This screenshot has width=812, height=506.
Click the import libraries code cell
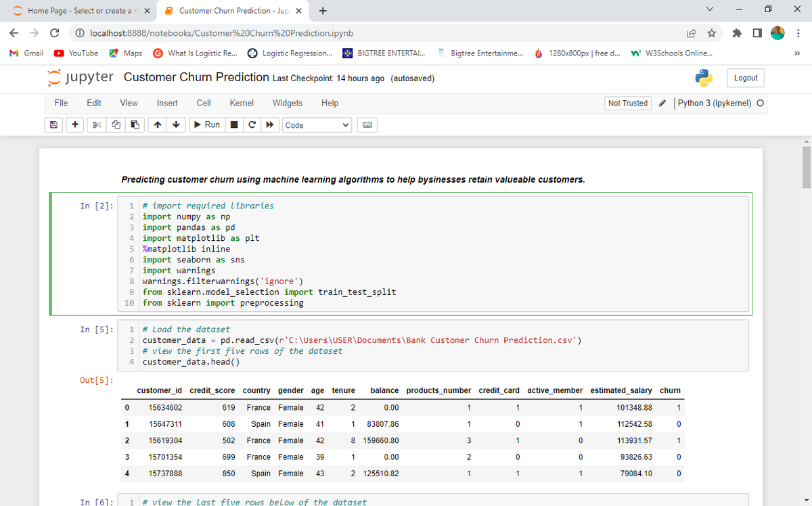[x=434, y=254]
